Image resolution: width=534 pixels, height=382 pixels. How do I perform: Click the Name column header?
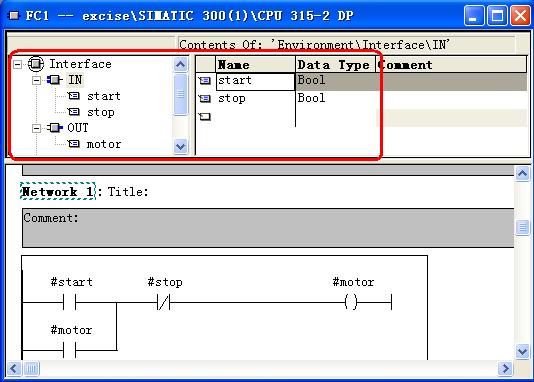pyautogui.click(x=255, y=65)
